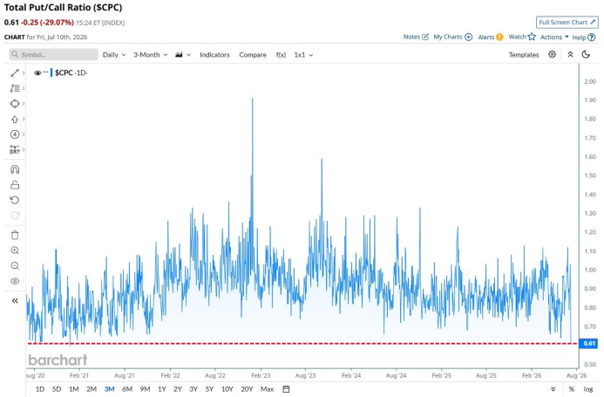Select the 20Y time range
This screenshot has height=397, width=604.
pos(247,389)
